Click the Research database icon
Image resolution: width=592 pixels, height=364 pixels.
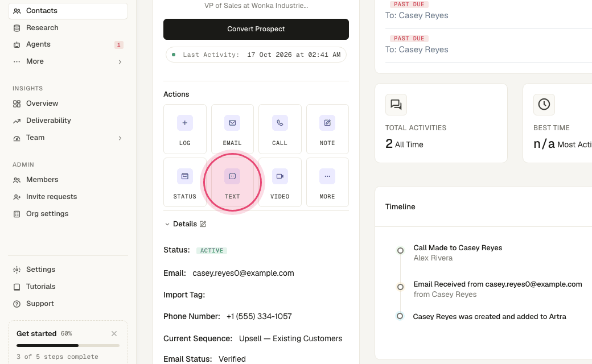[x=17, y=28]
